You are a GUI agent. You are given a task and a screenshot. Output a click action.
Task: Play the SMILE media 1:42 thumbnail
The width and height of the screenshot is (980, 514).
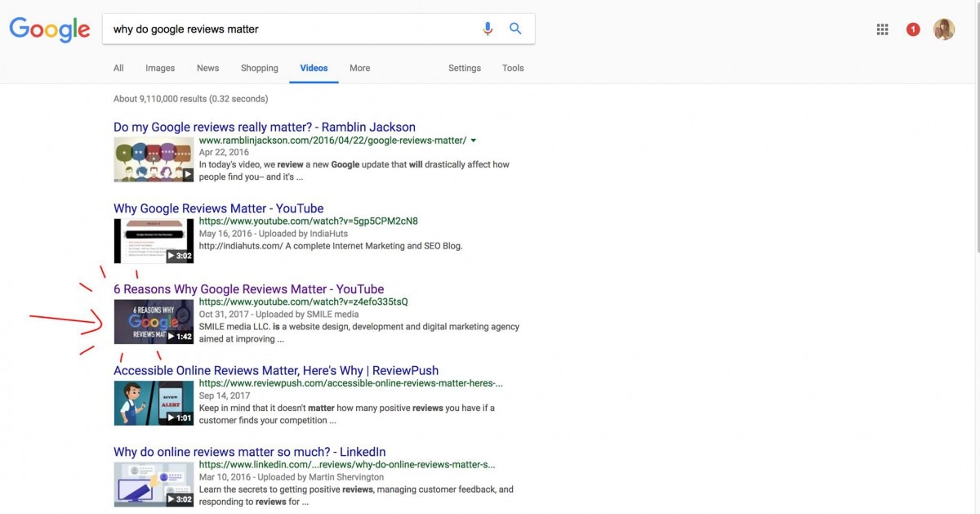click(x=154, y=321)
